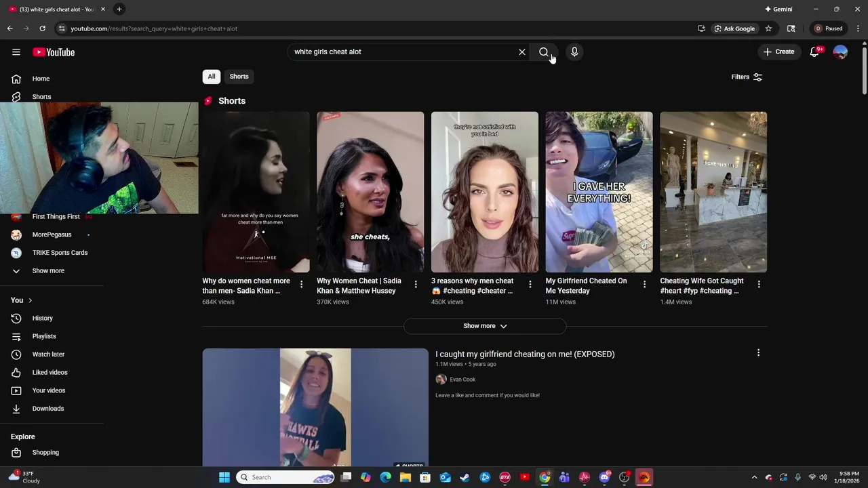Open the YouTube hamburger guide menu
Viewport: 868px width, 488px height.
click(16, 52)
